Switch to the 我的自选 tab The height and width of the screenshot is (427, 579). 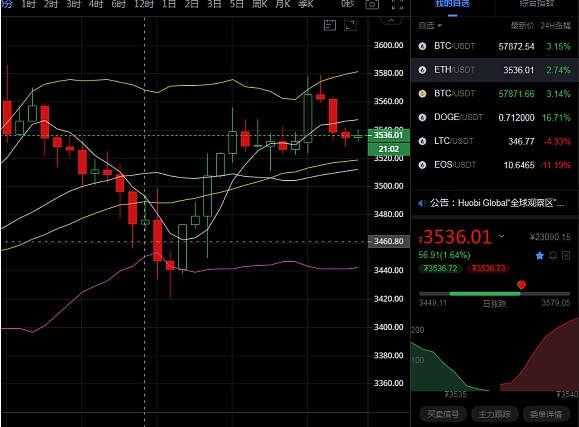coord(452,4)
